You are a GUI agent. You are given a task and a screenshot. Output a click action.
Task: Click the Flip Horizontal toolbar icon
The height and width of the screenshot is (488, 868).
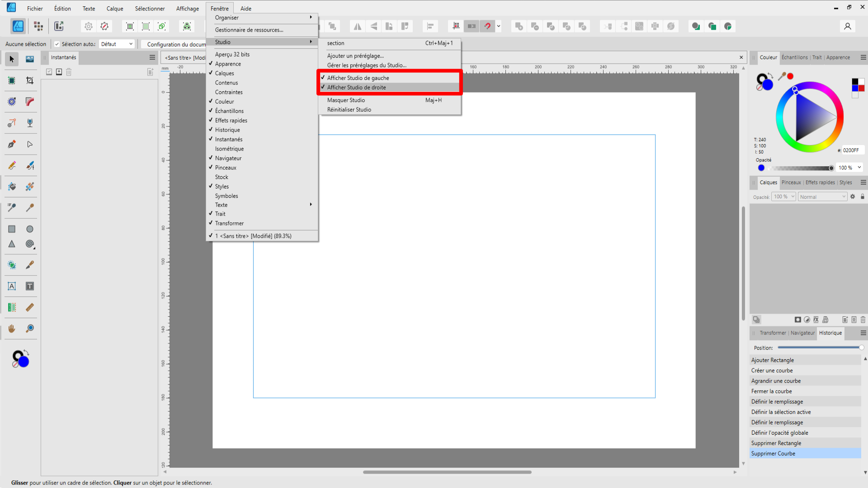[358, 26]
